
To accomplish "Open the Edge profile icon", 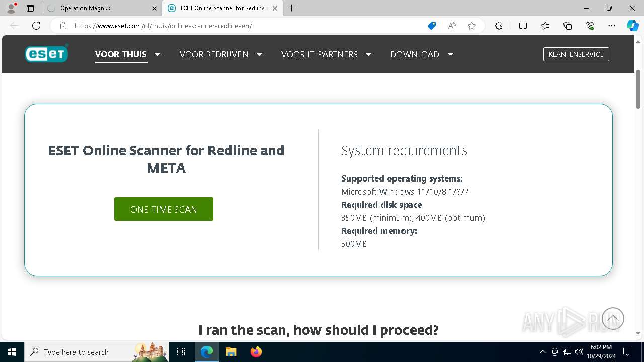I will [x=11, y=8].
